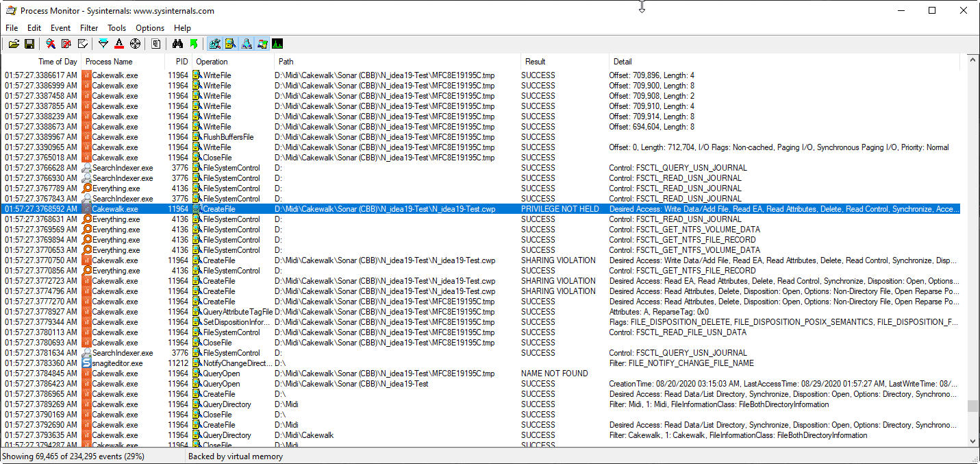Screen dimensions: 980x464
Task: Click the green Jump To icon
Action: click(x=193, y=44)
